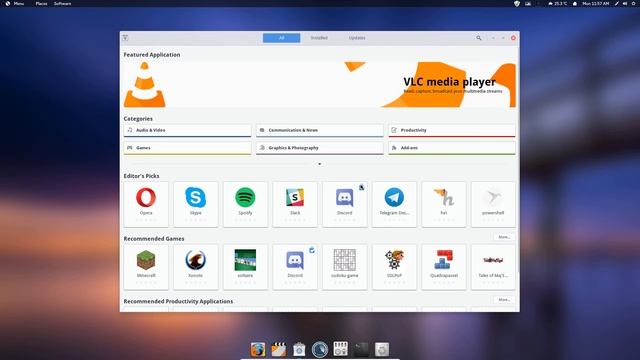
Task: Open the Xonotic game tile
Action: click(196, 267)
